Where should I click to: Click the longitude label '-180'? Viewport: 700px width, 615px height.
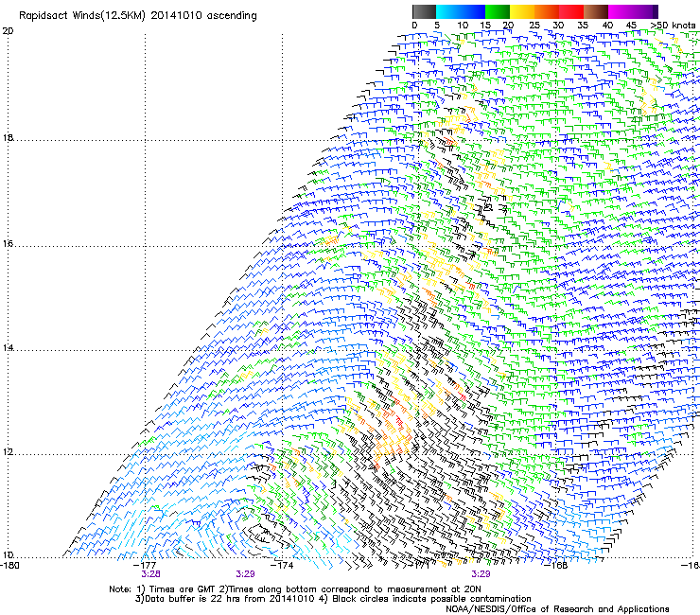[x=9, y=566]
